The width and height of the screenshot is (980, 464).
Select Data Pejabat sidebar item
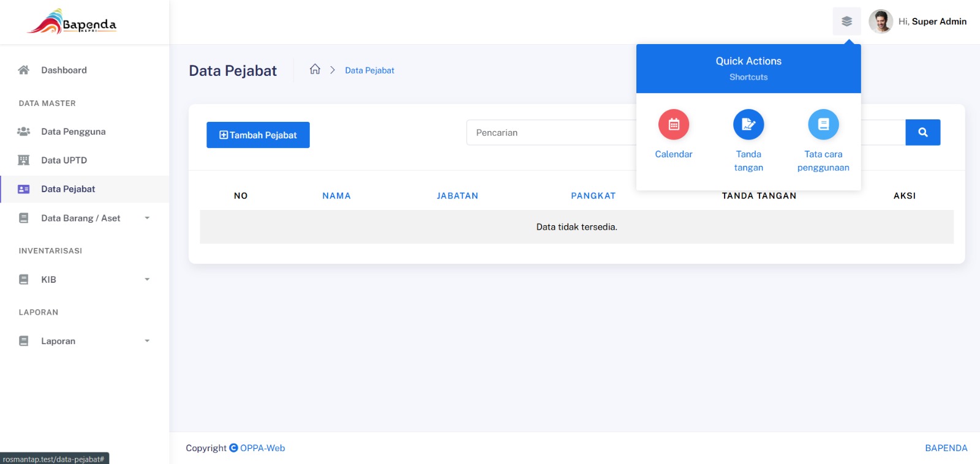[85, 189]
